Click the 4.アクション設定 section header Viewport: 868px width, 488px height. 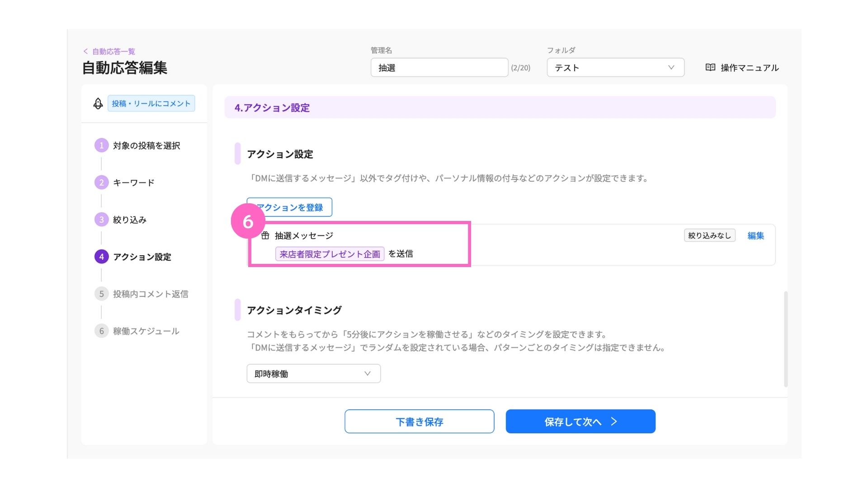500,108
